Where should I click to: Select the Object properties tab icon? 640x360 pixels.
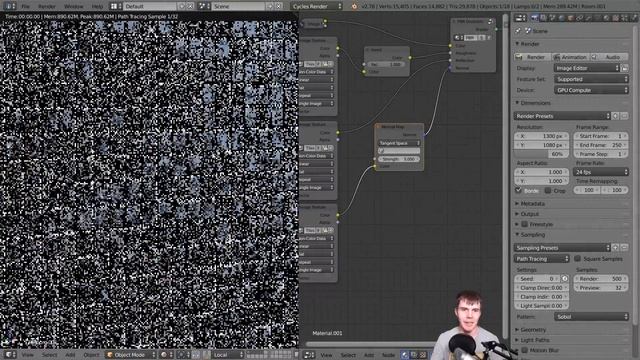coord(570,18)
